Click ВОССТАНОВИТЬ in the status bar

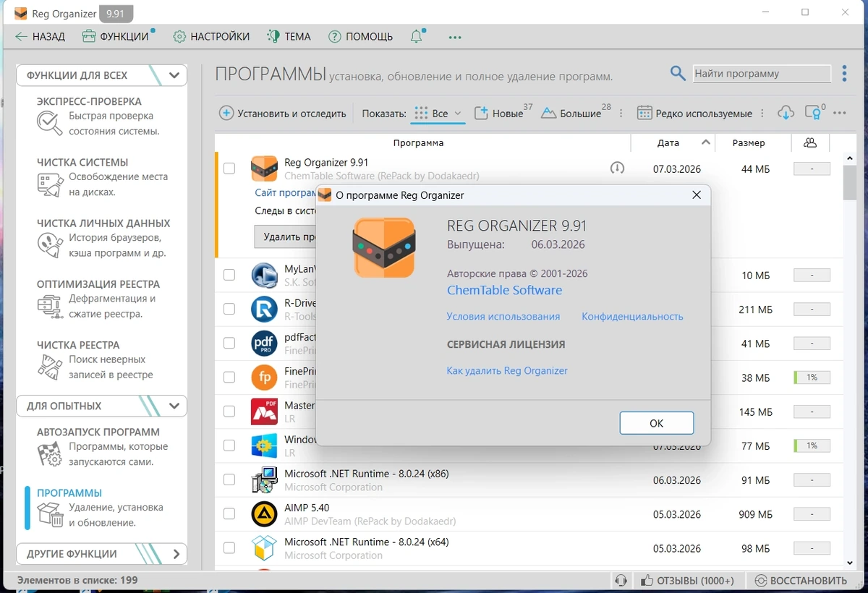tap(801, 581)
